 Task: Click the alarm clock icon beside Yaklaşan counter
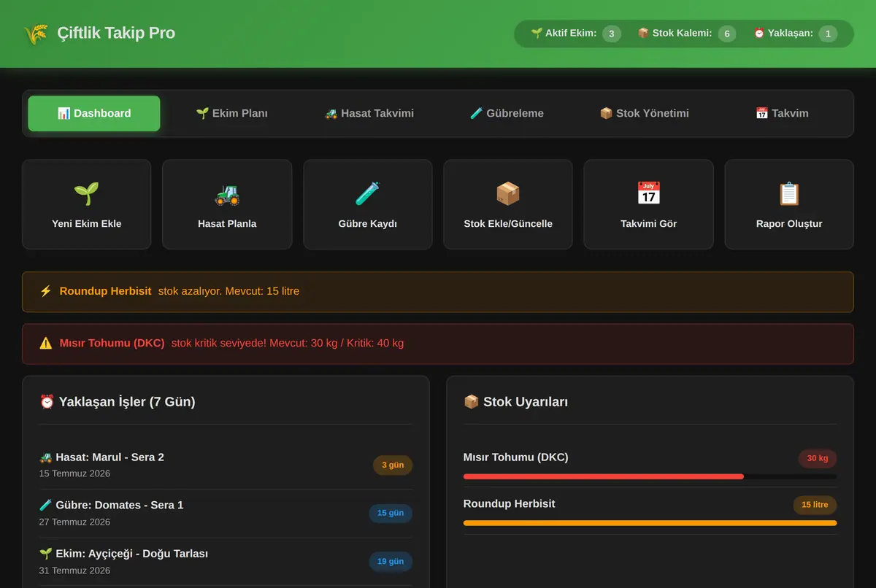(759, 34)
